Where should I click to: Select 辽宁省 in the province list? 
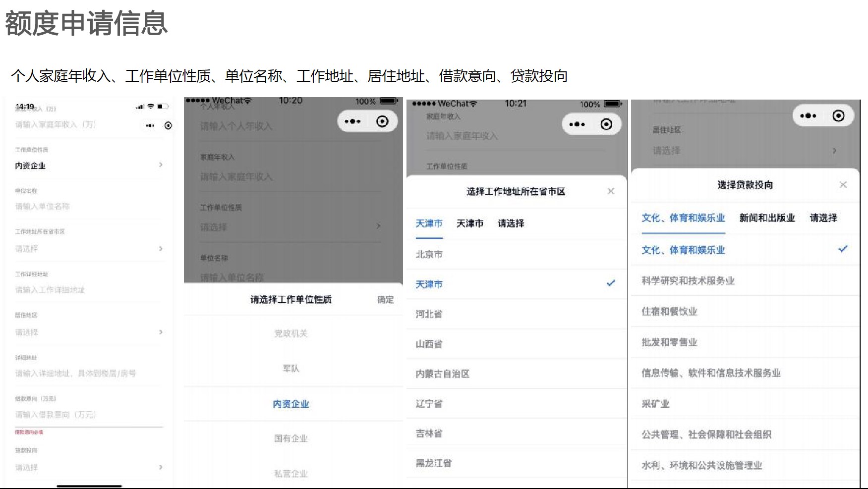tap(517, 404)
